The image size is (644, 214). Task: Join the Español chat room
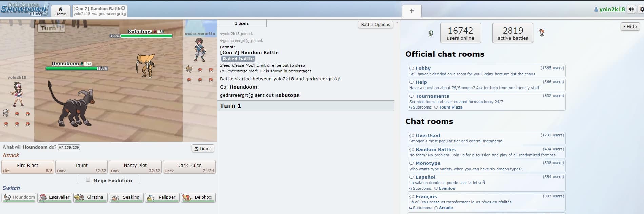[x=487, y=182]
